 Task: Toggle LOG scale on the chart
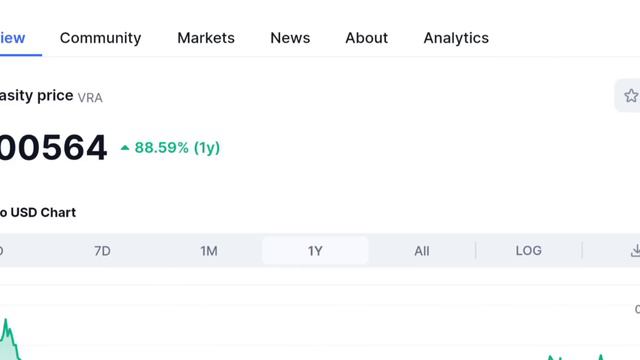tap(529, 251)
